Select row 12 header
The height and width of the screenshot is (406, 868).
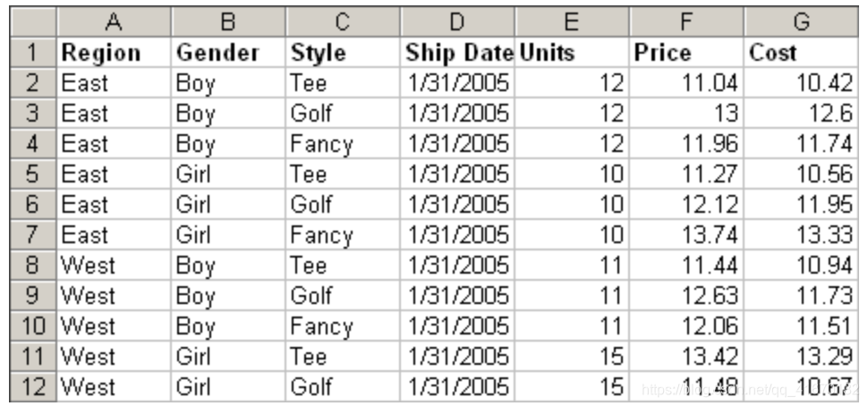(x=32, y=386)
